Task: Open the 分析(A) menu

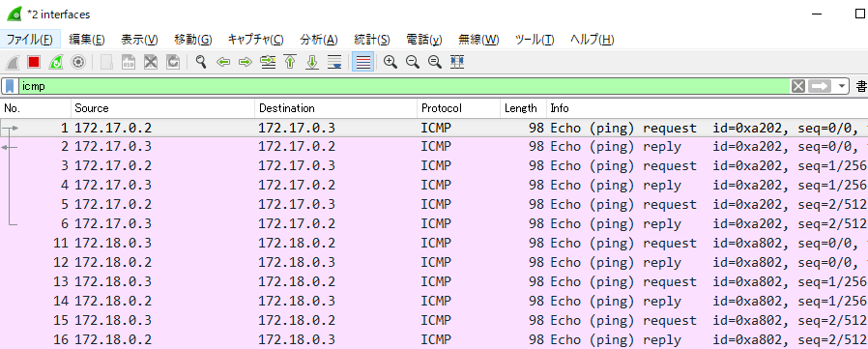Action: pos(319,40)
